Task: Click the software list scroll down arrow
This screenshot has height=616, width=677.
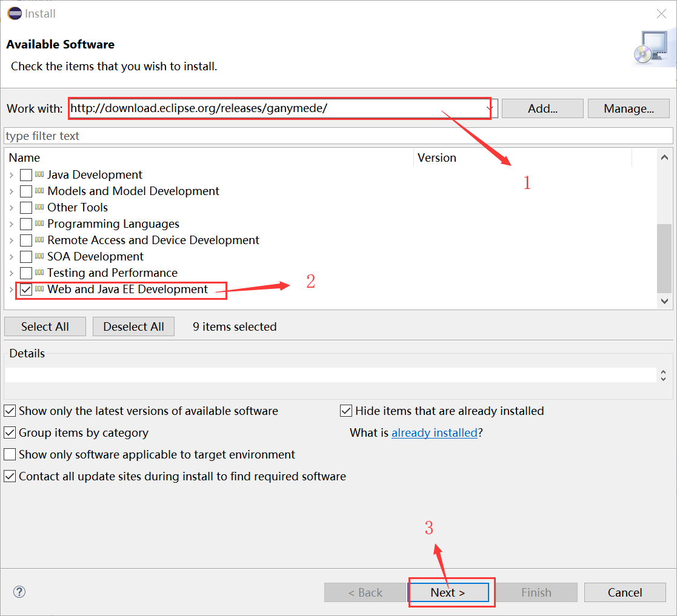Action: [664, 301]
